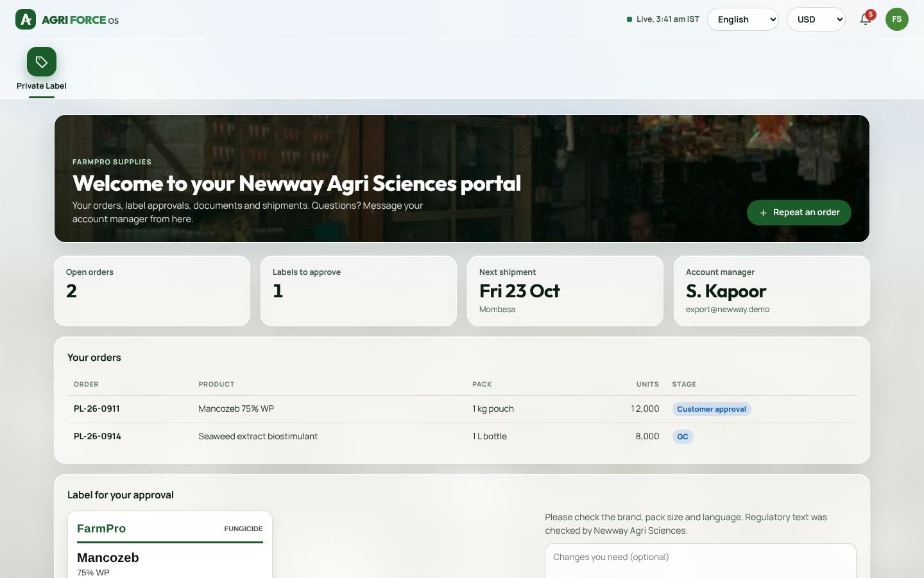Open the notifications bell

click(866, 19)
